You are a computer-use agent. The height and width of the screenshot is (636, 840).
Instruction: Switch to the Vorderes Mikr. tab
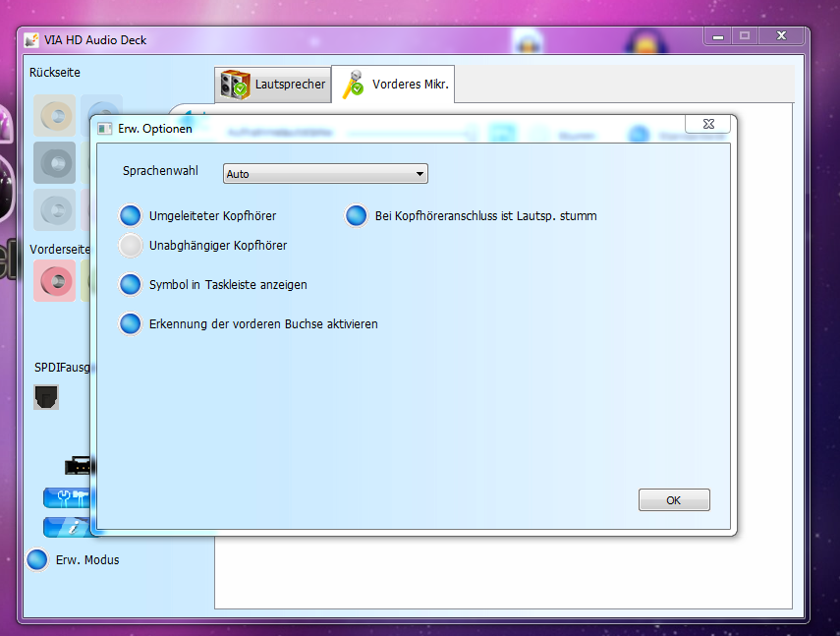coord(393,85)
